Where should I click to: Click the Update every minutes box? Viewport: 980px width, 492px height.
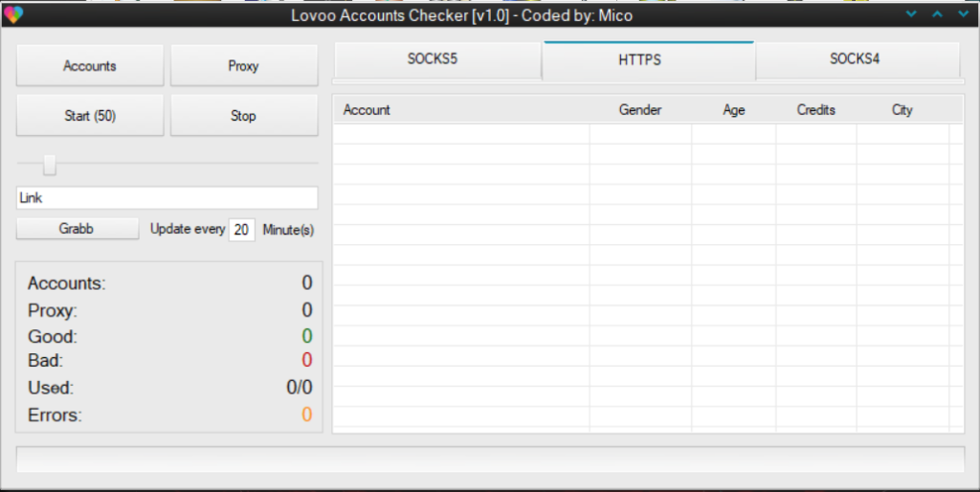[242, 230]
